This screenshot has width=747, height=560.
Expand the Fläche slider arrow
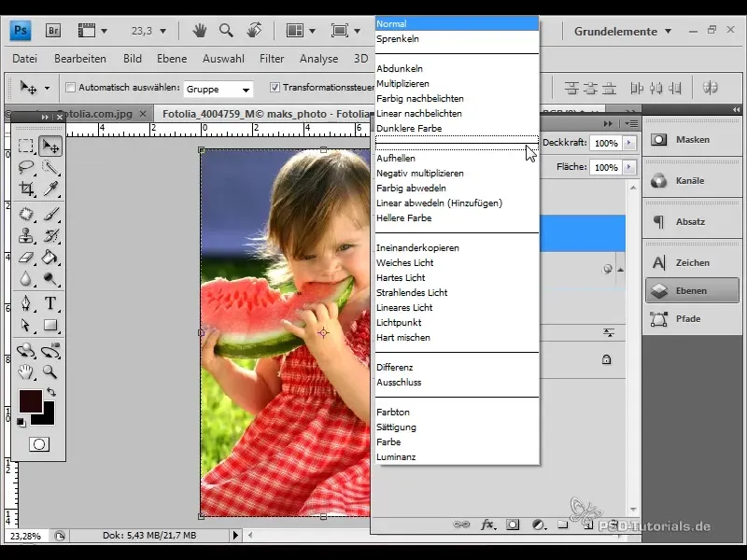(629, 167)
